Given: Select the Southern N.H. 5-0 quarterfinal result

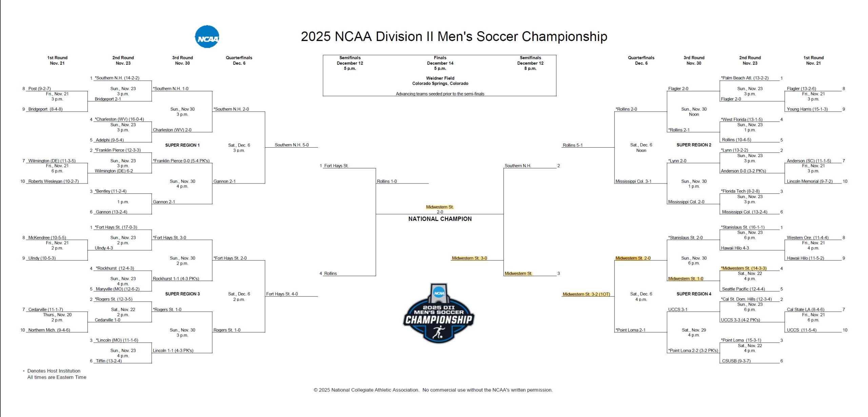Looking at the screenshot, I should (x=292, y=145).
